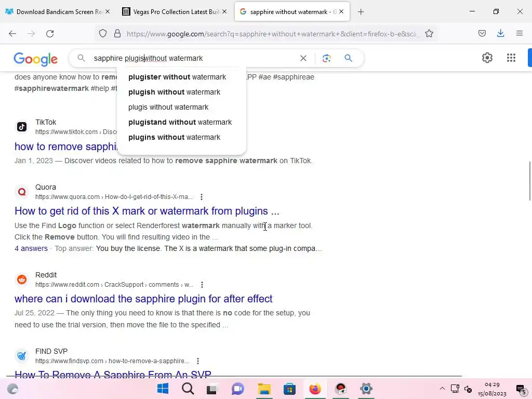Screen dimensions: 532x399
Task: Click the TikTok site favicon
Action: 22,127
